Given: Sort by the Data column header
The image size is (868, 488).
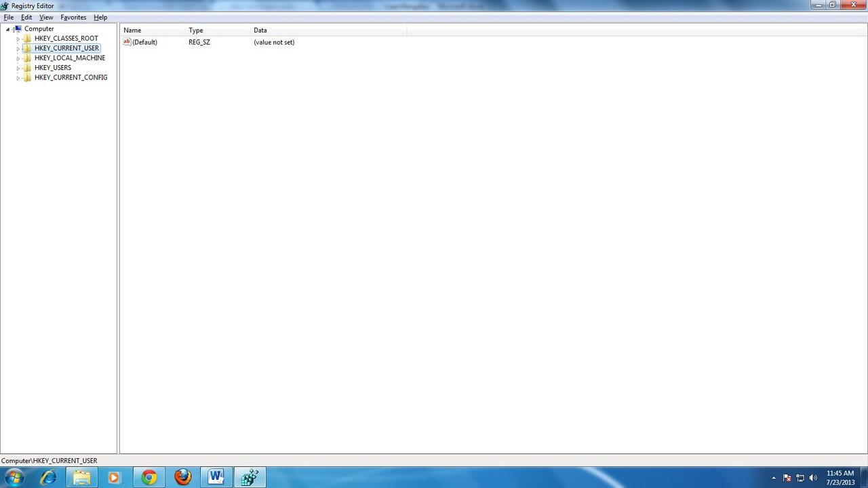Looking at the screenshot, I should [x=328, y=30].
